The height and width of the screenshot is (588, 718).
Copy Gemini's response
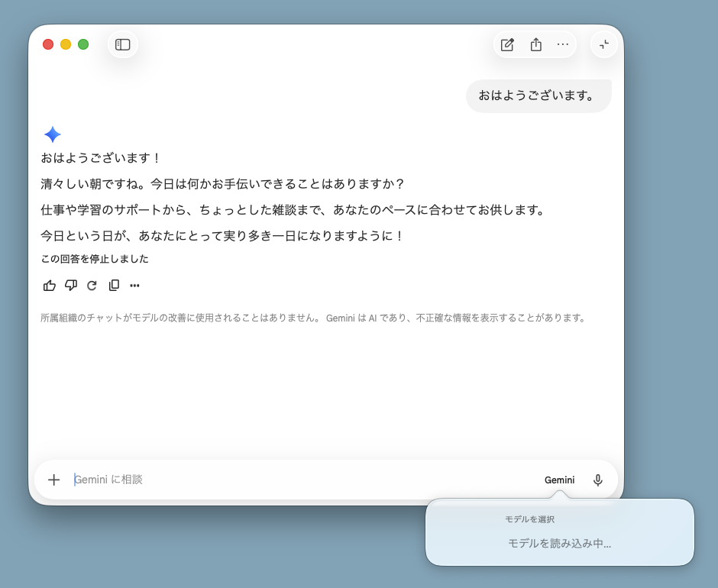pos(113,285)
